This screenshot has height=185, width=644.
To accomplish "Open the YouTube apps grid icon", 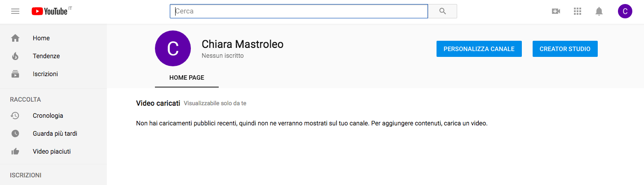I will pyautogui.click(x=578, y=11).
